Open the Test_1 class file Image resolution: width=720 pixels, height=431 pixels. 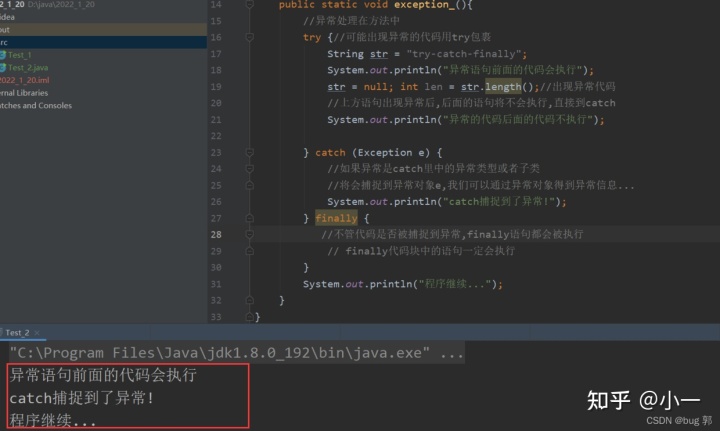pyautogui.click(x=19, y=55)
